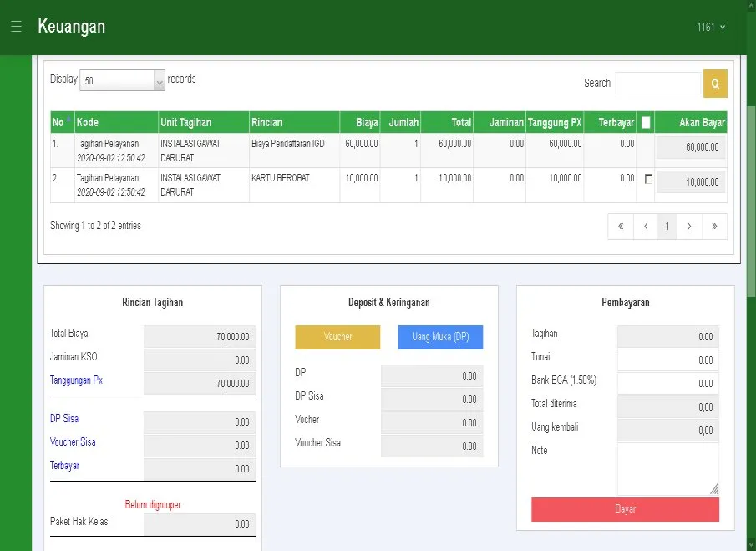Click the red "Belum digrouper" text
This screenshot has width=756, height=551.
tap(153, 505)
